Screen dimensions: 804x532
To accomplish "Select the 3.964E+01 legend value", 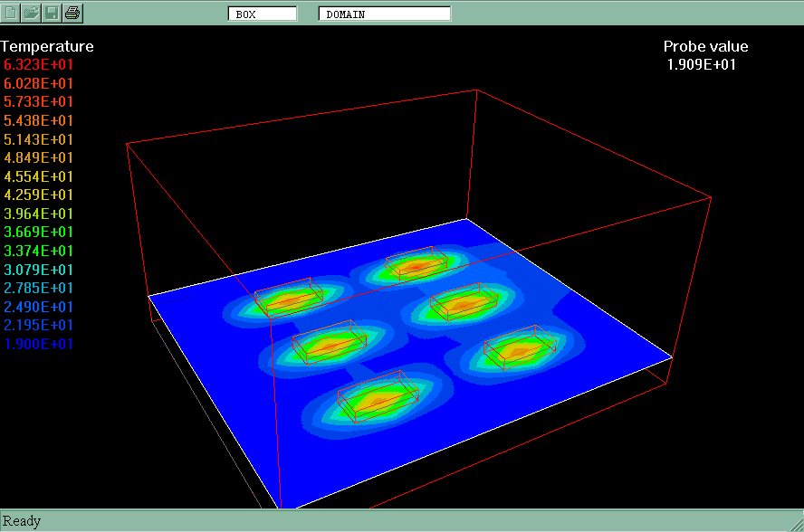I will (39, 214).
